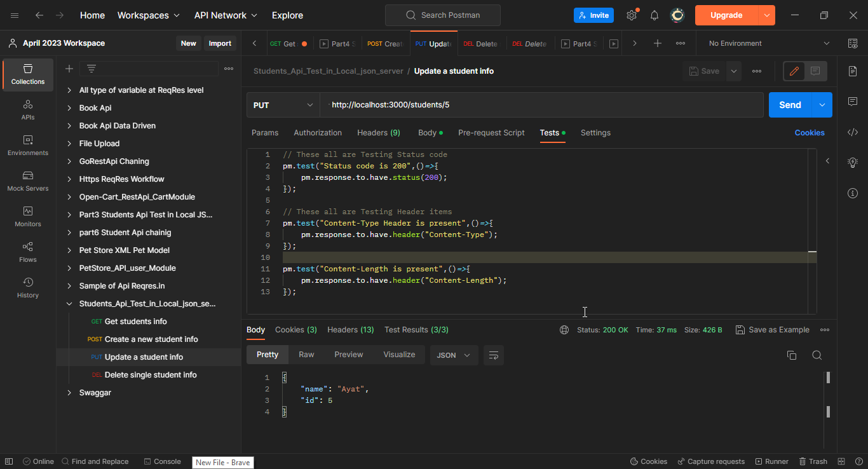Toggle the documentation pencil editor

click(793, 71)
